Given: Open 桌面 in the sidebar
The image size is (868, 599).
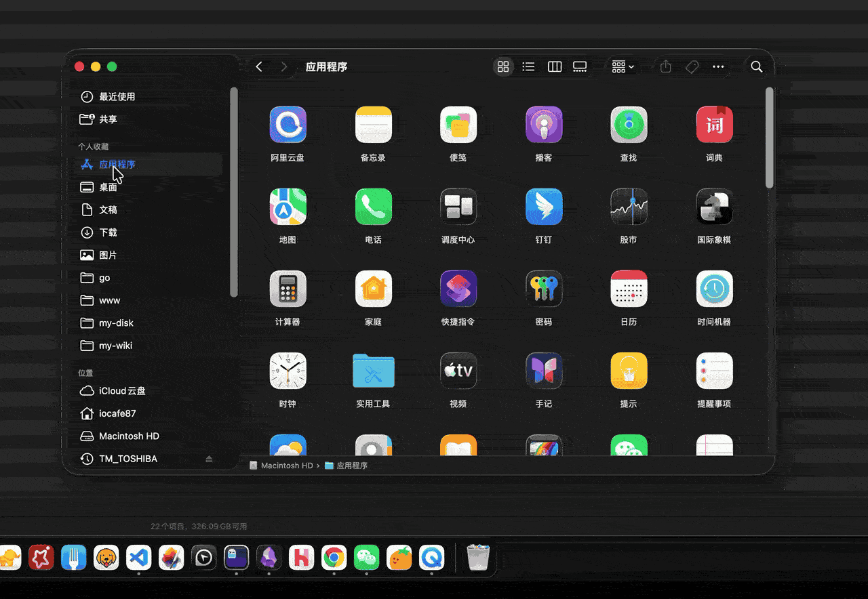Looking at the screenshot, I should pos(147,187).
